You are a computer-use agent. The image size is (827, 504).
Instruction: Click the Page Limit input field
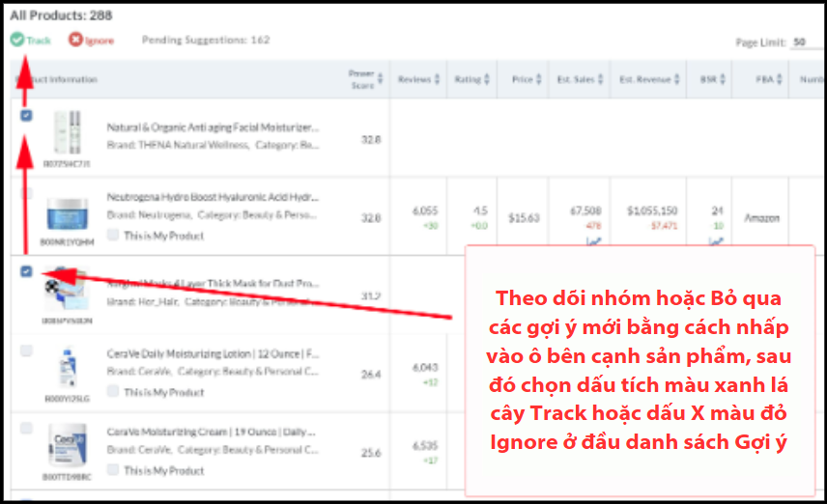(802, 42)
